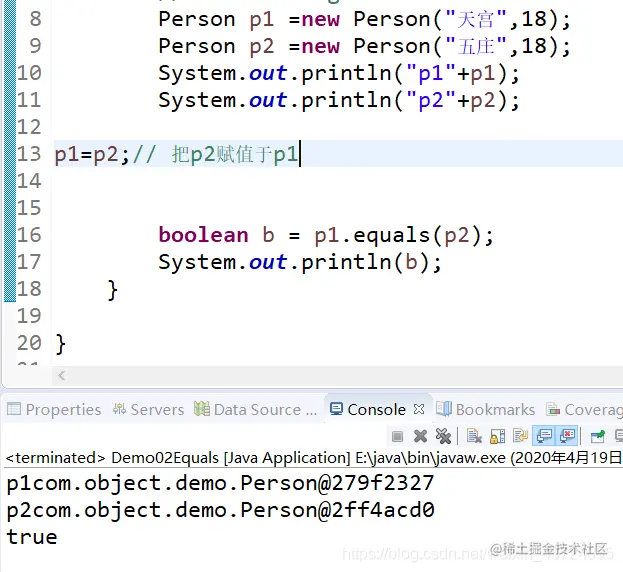623x572 pixels.
Task: Click line number 13 in the gutter
Action: [x=29, y=154]
